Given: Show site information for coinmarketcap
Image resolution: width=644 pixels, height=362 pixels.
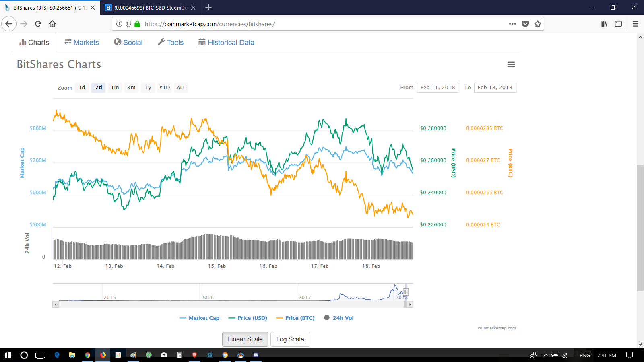Looking at the screenshot, I should click(x=119, y=24).
